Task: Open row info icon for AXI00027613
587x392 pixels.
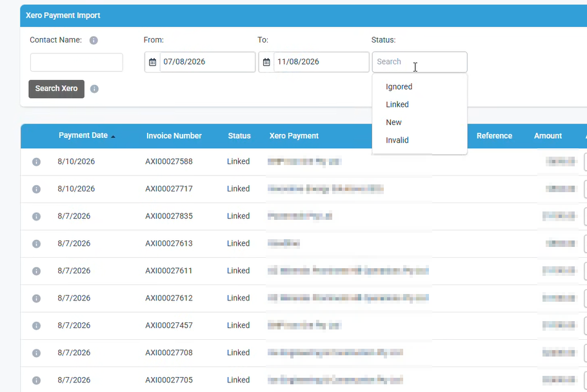Action: pos(36,244)
